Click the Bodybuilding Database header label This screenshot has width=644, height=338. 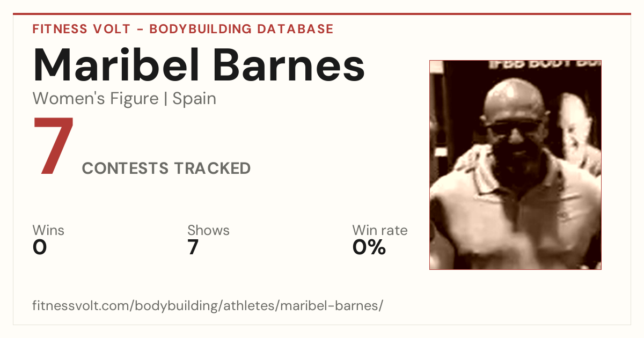point(241,29)
